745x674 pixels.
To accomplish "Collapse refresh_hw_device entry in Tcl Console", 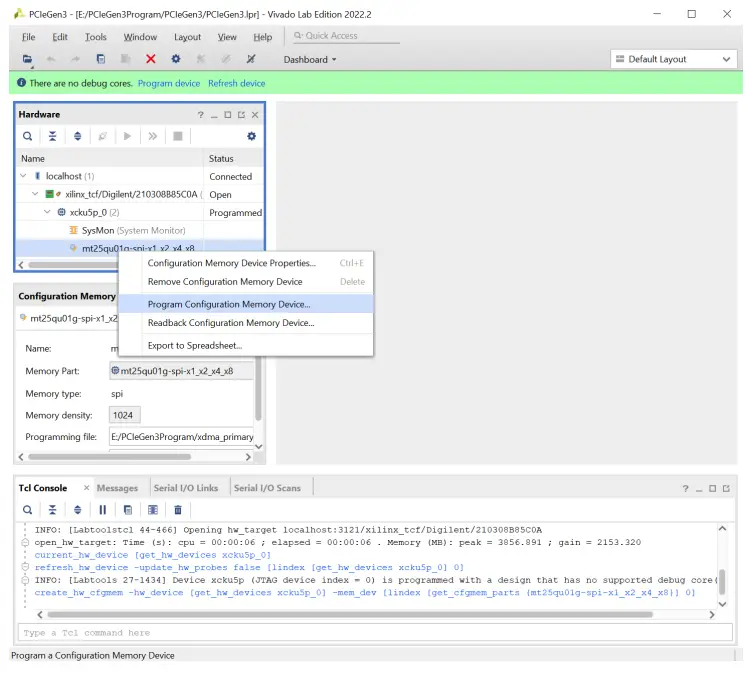I will [x=25, y=567].
